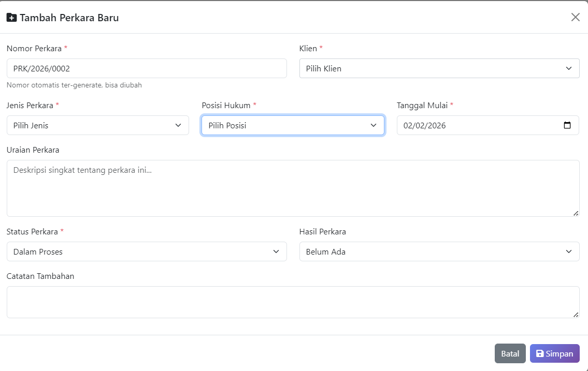Click the resize grip of Uraian Perkara textarea
The image size is (588, 371).
click(x=576, y=213)
